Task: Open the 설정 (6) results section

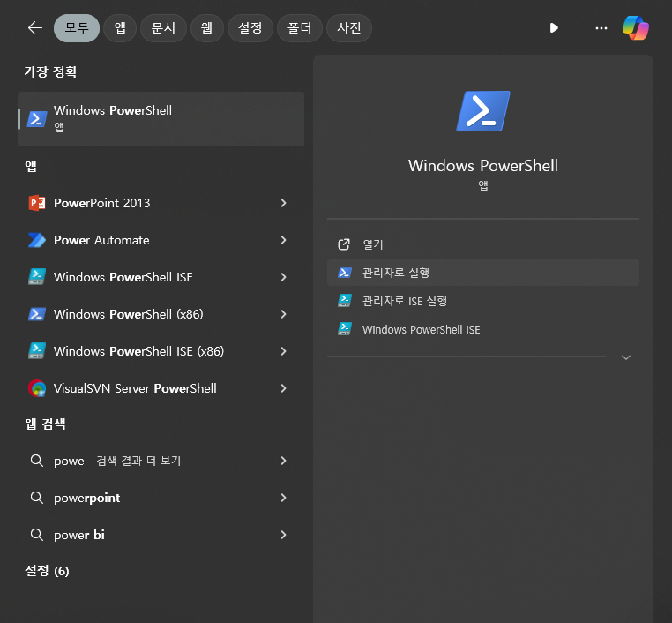Action: coord(47,571)
